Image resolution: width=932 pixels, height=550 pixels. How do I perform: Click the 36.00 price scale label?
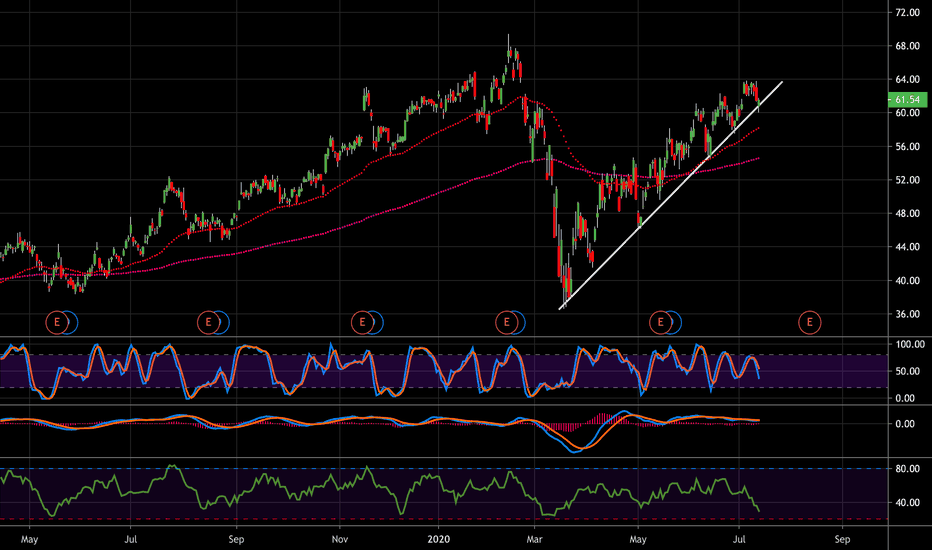pyautogui.click(x=907, y=314)
